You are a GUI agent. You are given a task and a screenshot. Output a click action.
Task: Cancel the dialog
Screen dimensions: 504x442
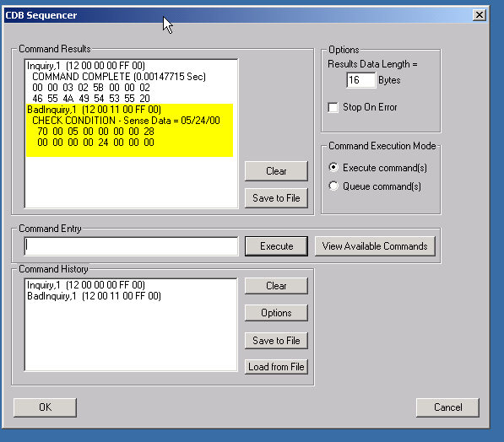point(447,407)
